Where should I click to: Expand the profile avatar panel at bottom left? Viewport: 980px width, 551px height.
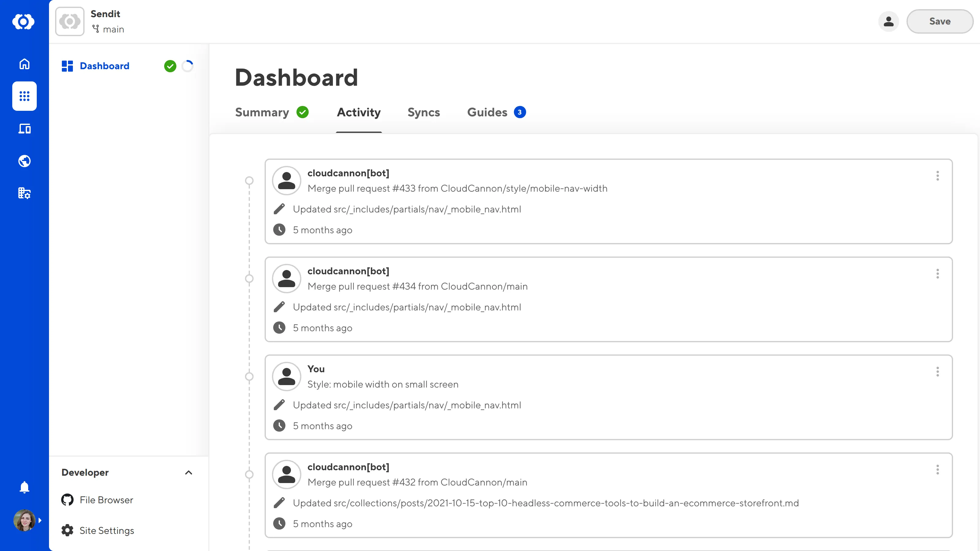point(24,520)
